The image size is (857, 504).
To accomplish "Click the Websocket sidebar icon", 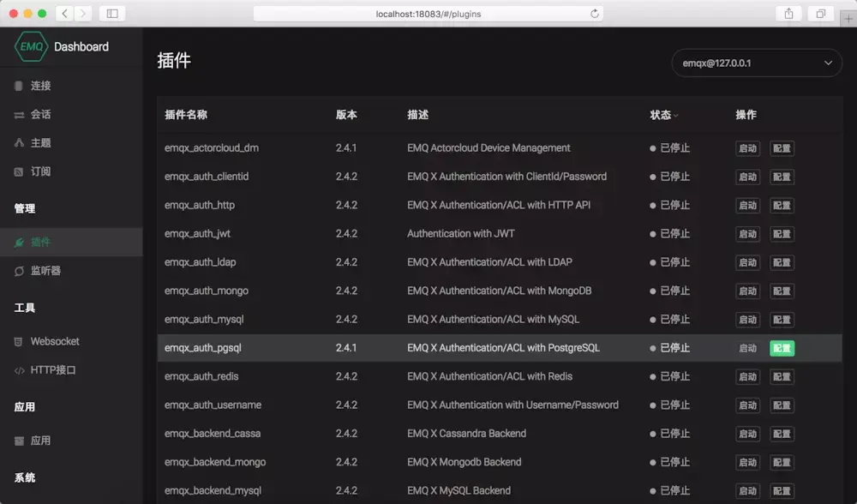I will tap(19, 342).
